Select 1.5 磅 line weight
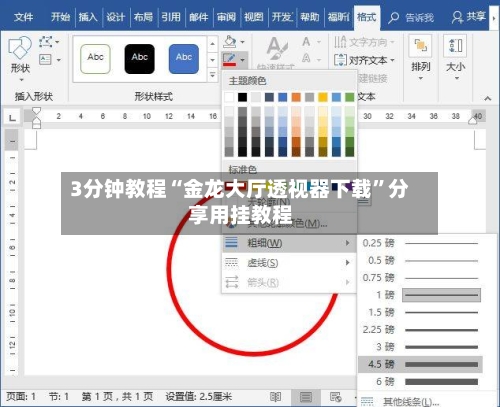500x407 pixels. point(420,312)
